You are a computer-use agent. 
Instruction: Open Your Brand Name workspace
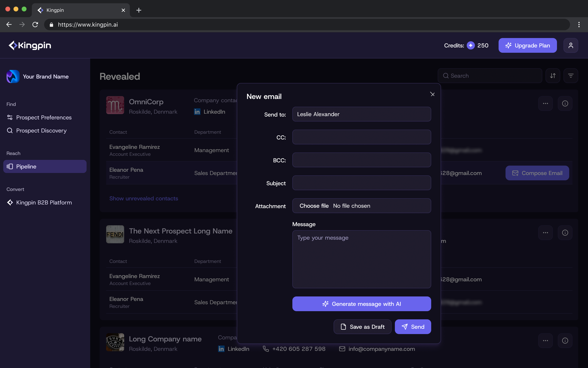[38, 76]
